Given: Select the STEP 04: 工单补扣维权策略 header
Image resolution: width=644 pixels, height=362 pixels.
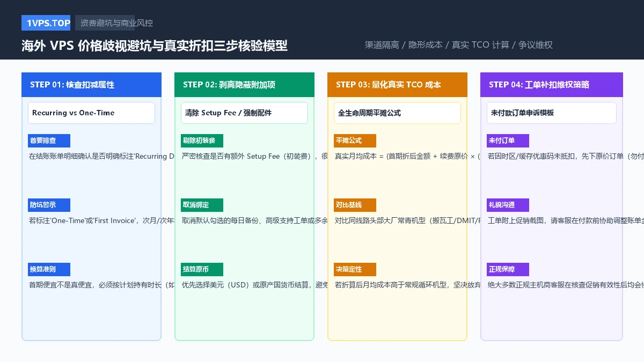Looking at the screenshot, I should [552, 85].
